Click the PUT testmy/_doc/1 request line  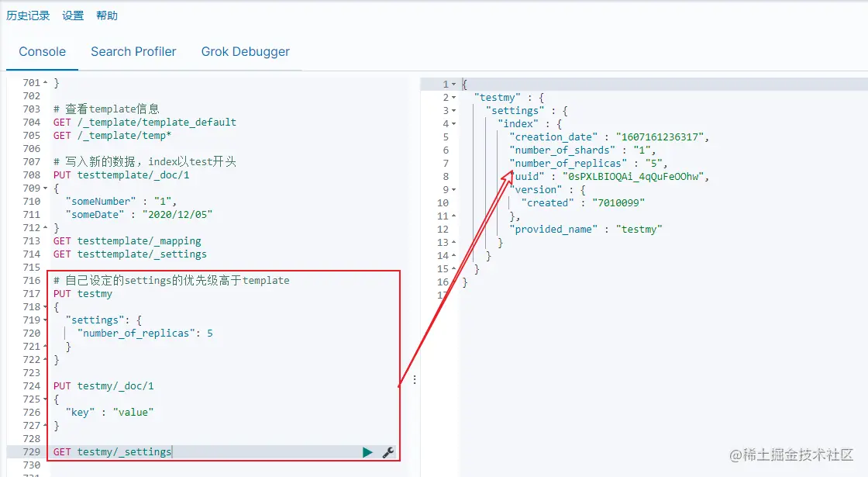point(104,386)
